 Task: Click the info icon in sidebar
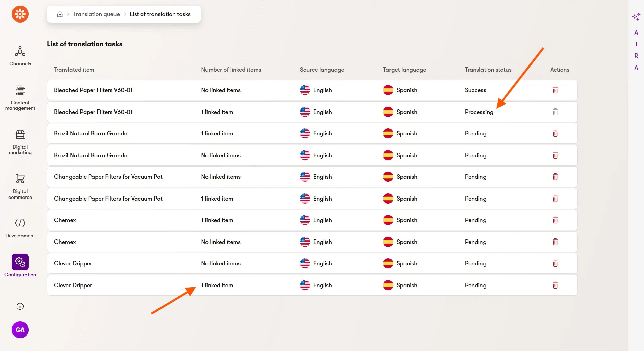[20, 306]
